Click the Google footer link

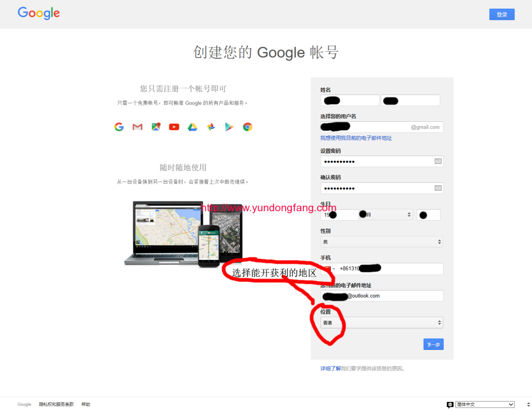pos(24,404)
